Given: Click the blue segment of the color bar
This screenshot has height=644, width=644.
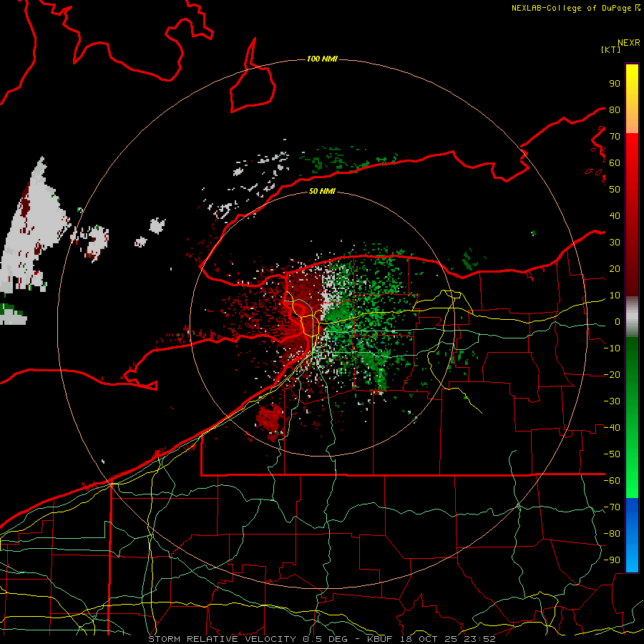Looking at the screenshot, I should point(632,535).
